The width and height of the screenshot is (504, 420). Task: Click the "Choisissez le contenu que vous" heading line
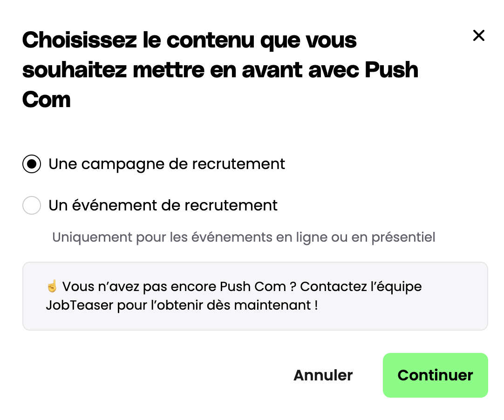point(189,41)
